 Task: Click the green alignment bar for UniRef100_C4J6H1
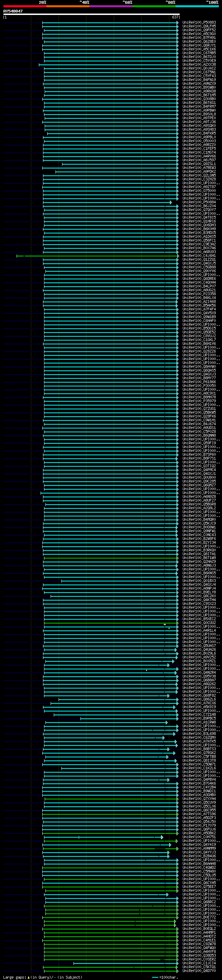point(97,256)
